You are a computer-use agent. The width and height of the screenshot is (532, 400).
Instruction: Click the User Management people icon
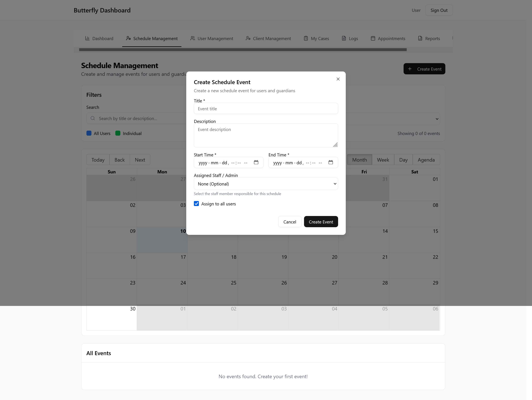coord(192,38)
